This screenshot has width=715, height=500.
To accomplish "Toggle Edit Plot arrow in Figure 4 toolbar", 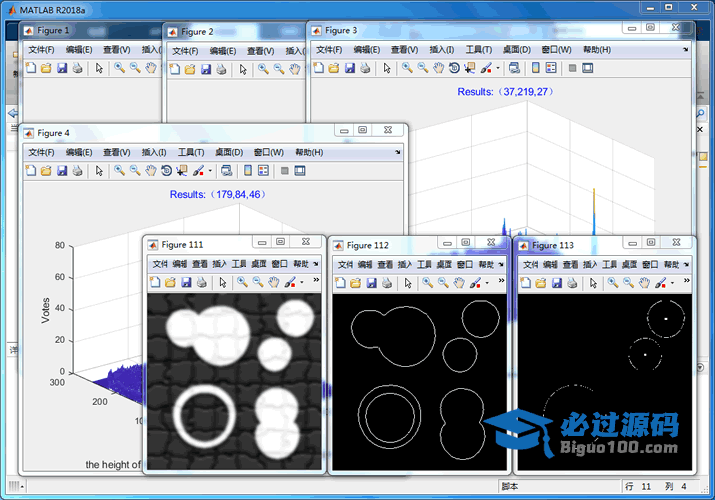I will tap(99, 171).
